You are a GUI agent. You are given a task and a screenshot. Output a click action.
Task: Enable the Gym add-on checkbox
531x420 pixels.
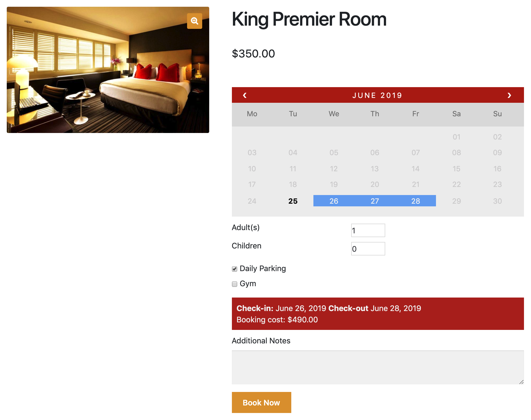[x=235, y=284]
